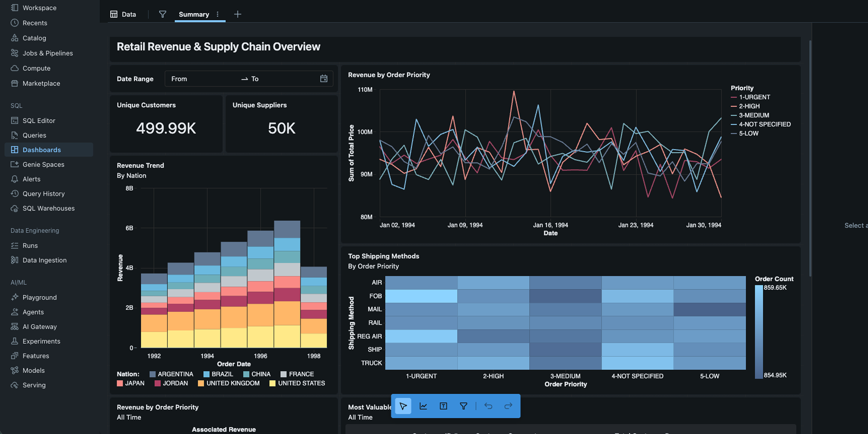868x434 pixels.
Task: Open SQL Warehouses
Action: (x=43, y=209)
